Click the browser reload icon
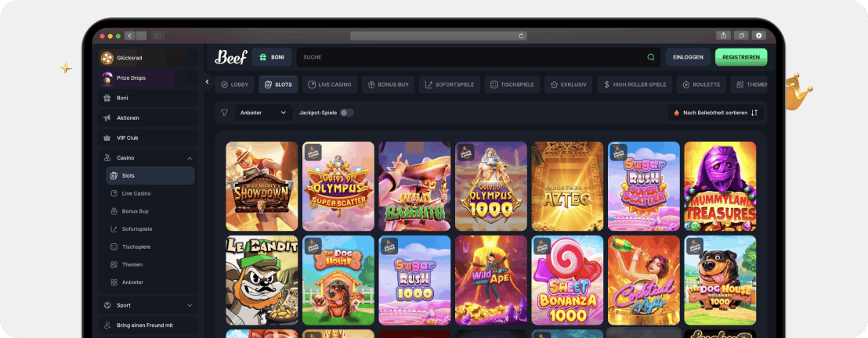The height and width of the screenshot is (338, 868). pos(521,36)
